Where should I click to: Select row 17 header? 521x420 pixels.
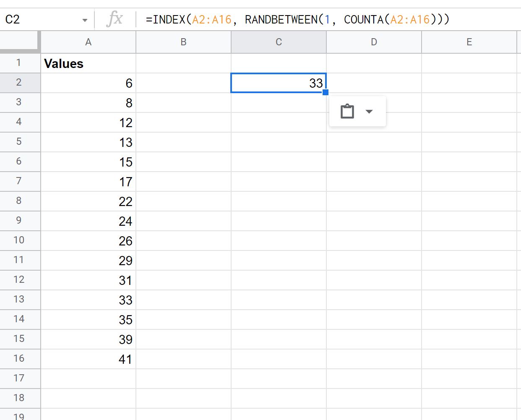click(x=20, y=378)
